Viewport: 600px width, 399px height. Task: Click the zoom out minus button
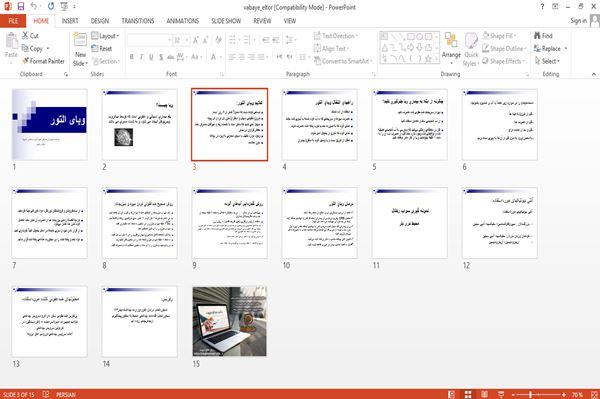[x=514, y=394]
